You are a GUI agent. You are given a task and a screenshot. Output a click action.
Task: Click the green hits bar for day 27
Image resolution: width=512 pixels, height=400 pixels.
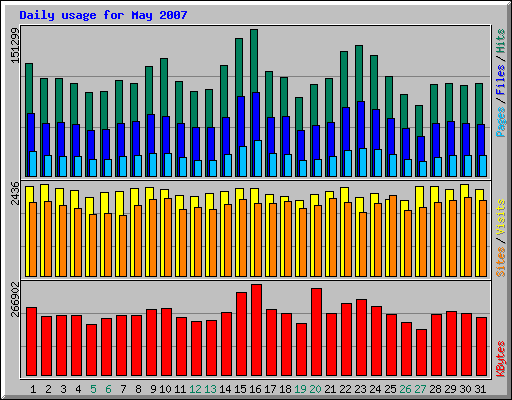tap(419, 121)
